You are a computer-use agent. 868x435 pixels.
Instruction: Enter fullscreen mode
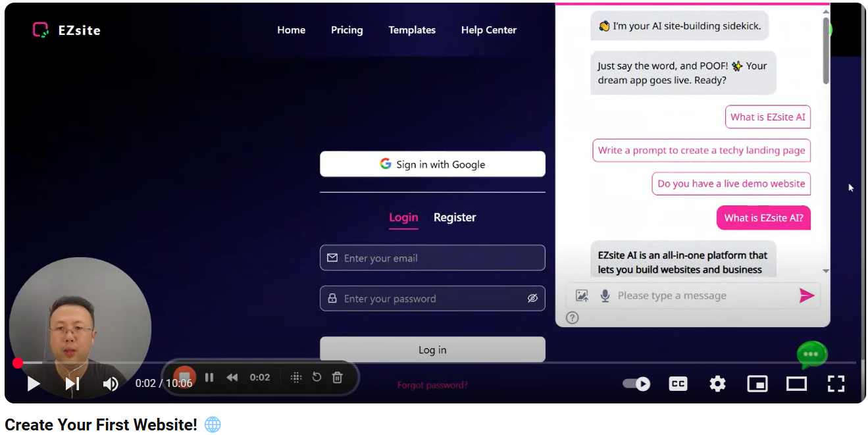click(836, 384)
